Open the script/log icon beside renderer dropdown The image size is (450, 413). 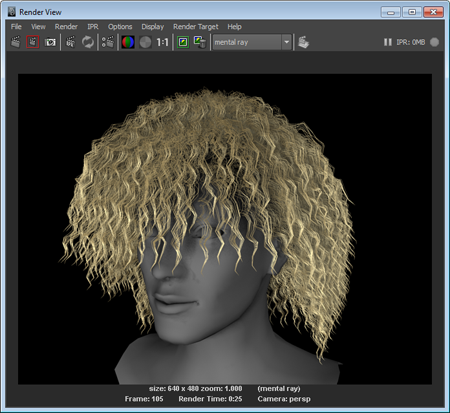pos(303,42)
